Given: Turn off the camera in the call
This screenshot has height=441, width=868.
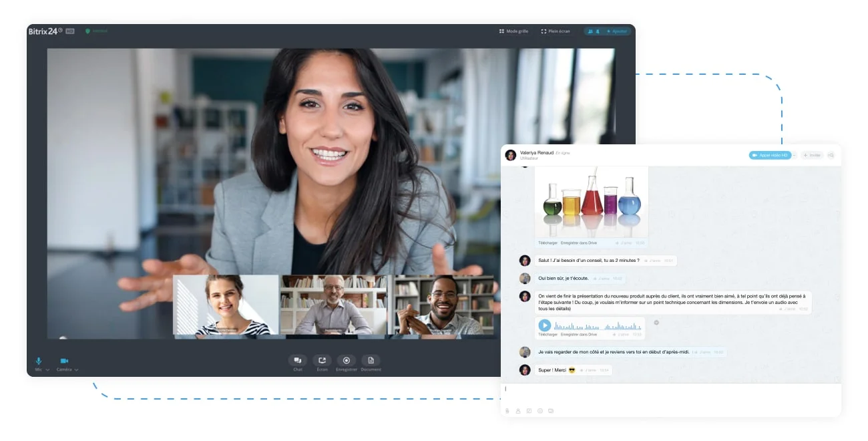Looking at the screenshot, I should click(64, 361).
